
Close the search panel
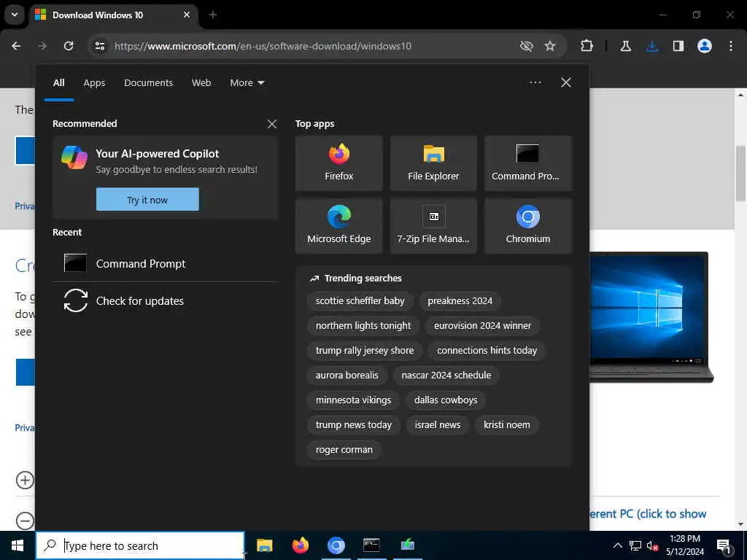pyautogui.click(x=566, y=83)
